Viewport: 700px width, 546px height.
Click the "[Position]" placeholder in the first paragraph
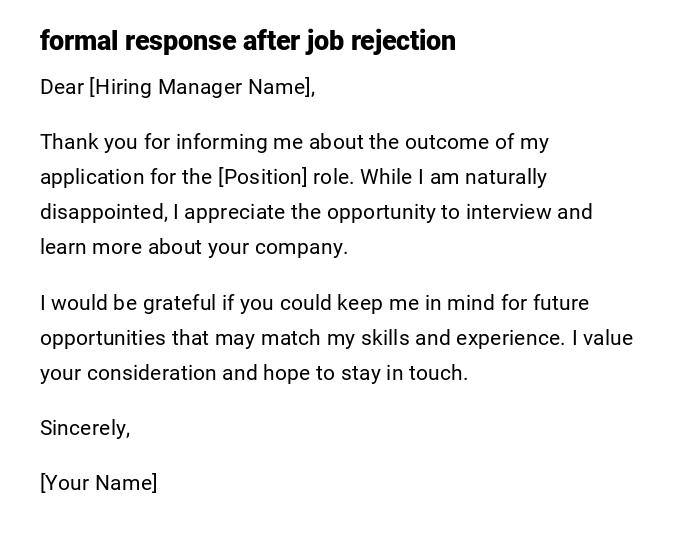tap(262, 177)
